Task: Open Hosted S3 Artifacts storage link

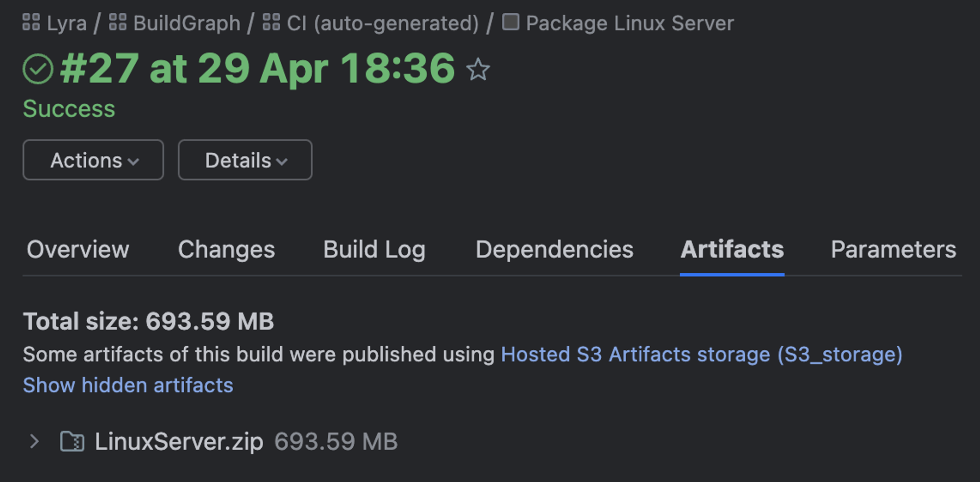Action: 701,355
